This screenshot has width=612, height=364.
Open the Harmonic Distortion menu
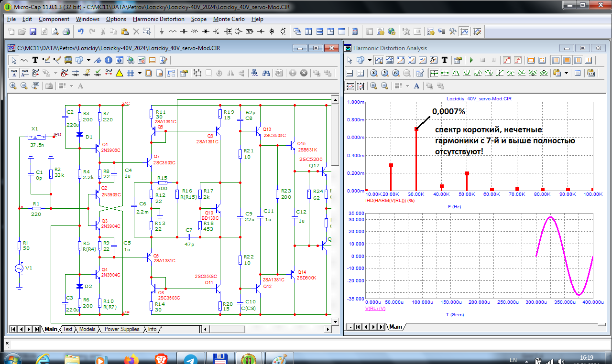(x=158, y=19)
